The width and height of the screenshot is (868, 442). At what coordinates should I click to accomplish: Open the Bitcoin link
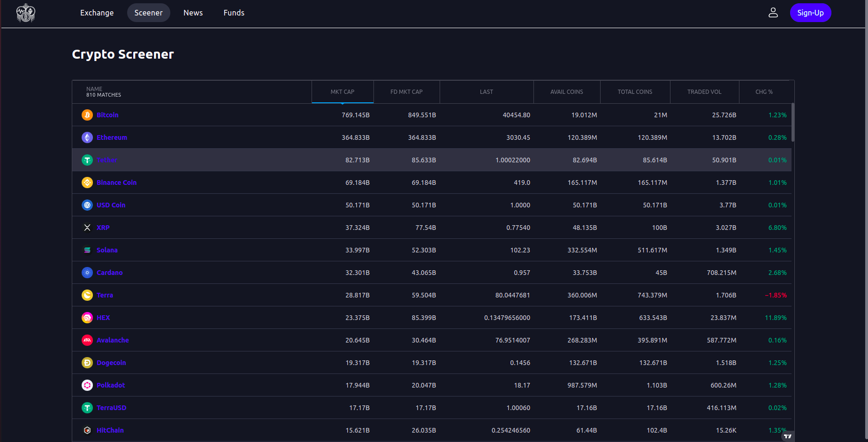(x=107, y=115)
